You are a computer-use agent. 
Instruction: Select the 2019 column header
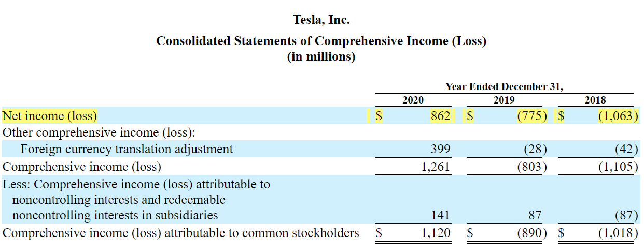504,100
